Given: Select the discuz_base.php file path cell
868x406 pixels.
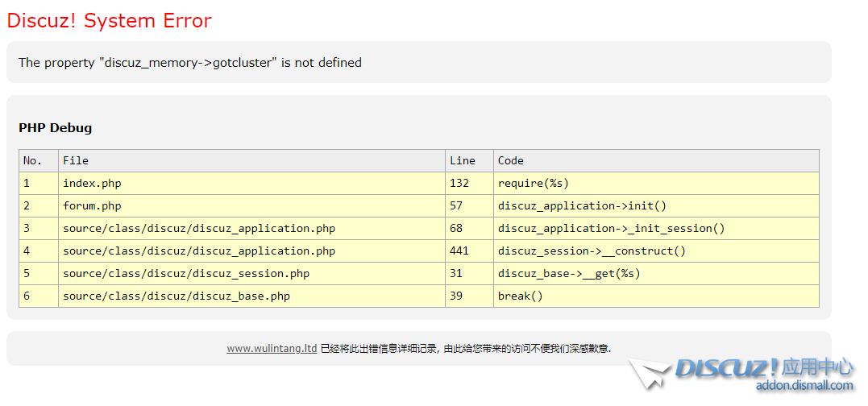Looking at the screenshot, I should coord(177,296).
